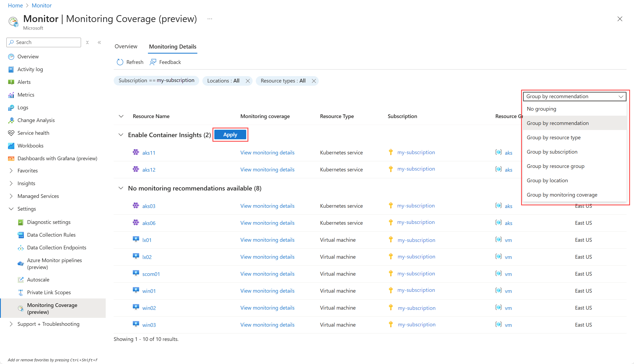Open Dashboards with Grafana (preview)

pos(57,158)
